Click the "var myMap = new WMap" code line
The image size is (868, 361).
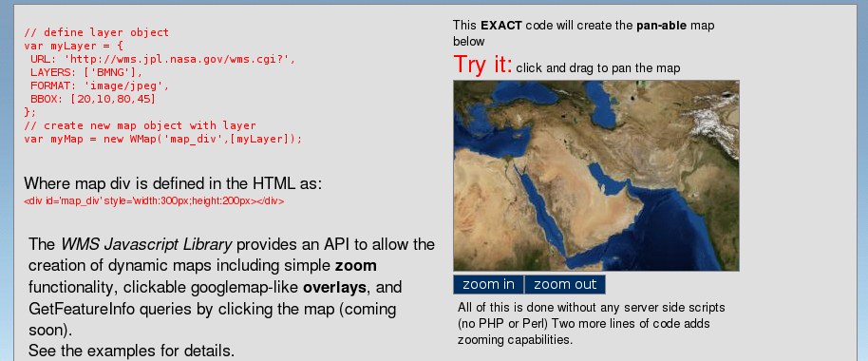pos(163,139)
